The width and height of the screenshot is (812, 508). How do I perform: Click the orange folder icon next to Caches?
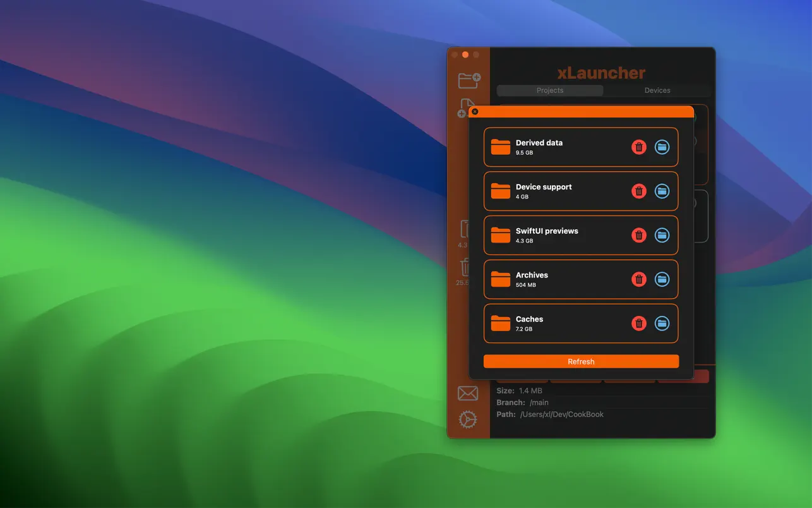pyautogui.click(x=500, y=323)
